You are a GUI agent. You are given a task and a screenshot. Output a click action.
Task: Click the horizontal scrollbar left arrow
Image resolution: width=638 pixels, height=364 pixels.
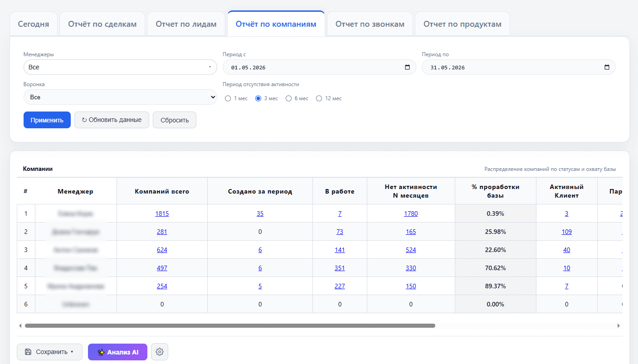20,325
